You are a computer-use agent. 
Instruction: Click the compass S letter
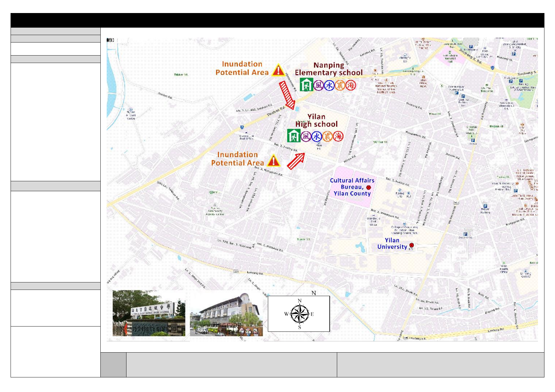click(300, 327)
